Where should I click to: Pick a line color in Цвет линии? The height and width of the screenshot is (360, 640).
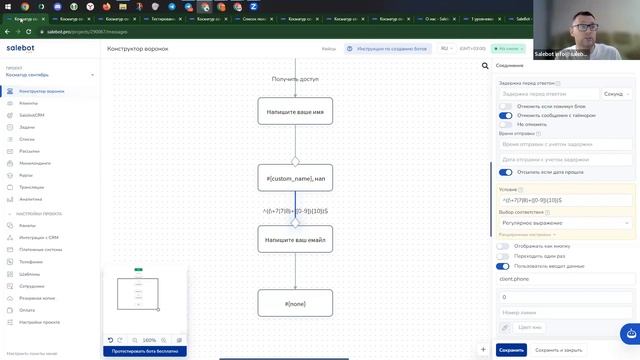(530, 327)
